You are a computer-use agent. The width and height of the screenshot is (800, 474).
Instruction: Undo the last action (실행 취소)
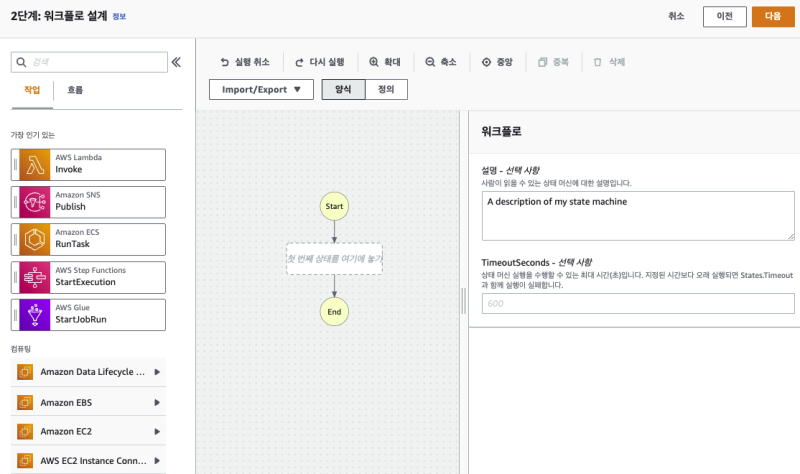click(245, 62)
